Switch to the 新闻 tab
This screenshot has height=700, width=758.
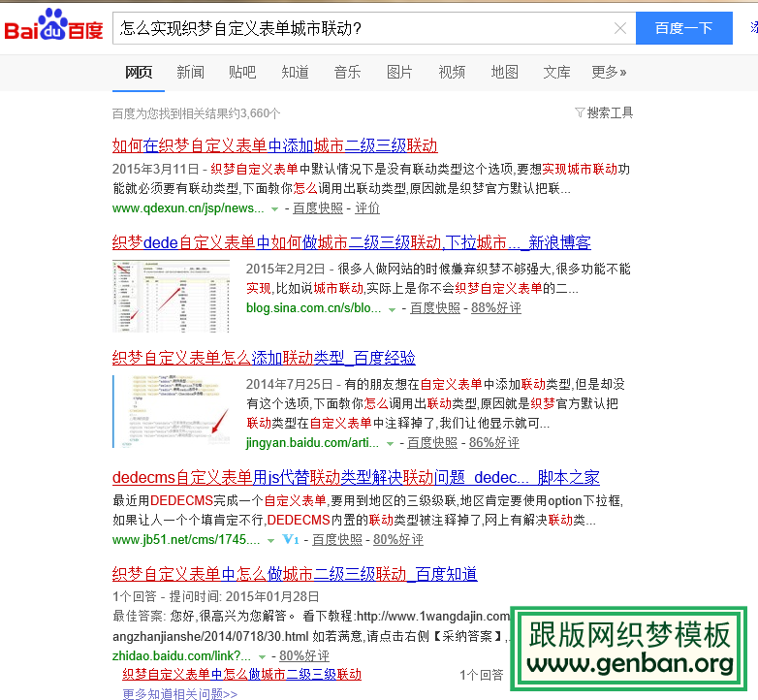[190, 73]
